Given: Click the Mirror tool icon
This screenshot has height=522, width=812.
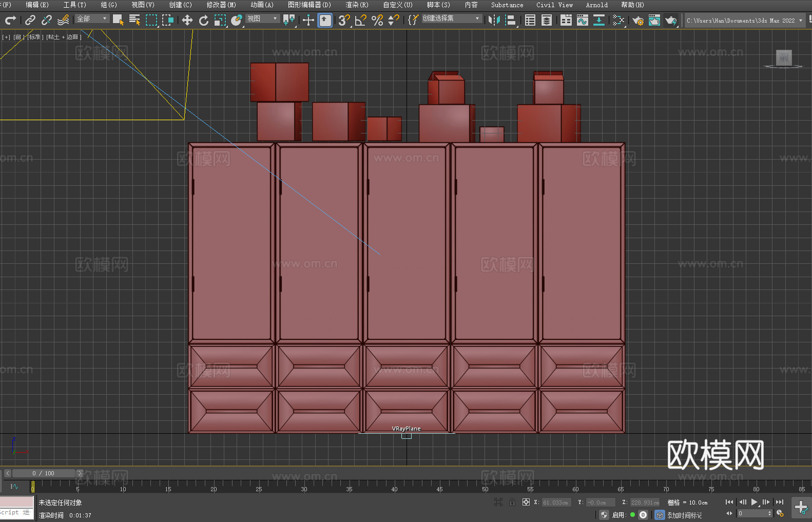Looking at the screenshot, I should pyautogui.click(x=494, y=20).
